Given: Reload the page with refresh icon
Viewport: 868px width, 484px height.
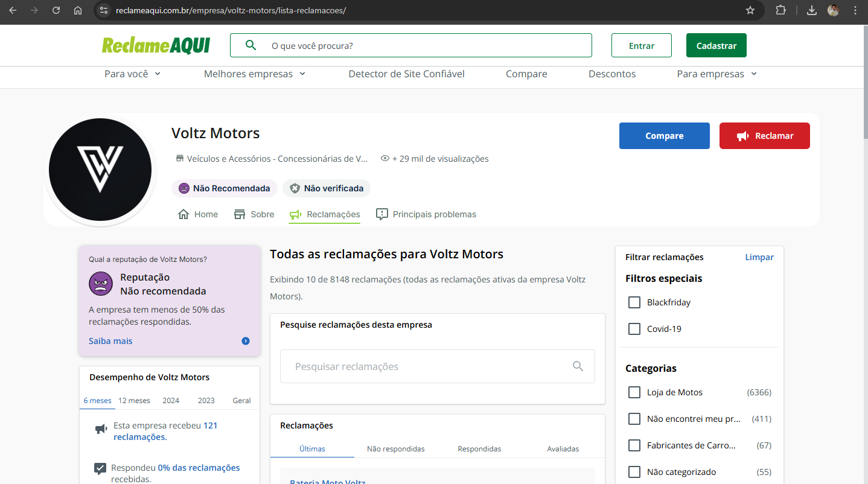Looking at the screenshot, I should tap(56, 10).
